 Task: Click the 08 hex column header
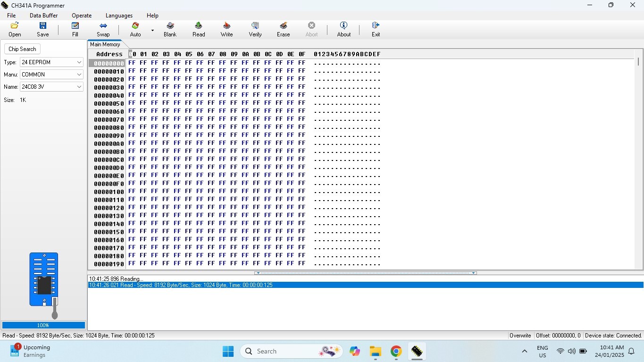223,54
